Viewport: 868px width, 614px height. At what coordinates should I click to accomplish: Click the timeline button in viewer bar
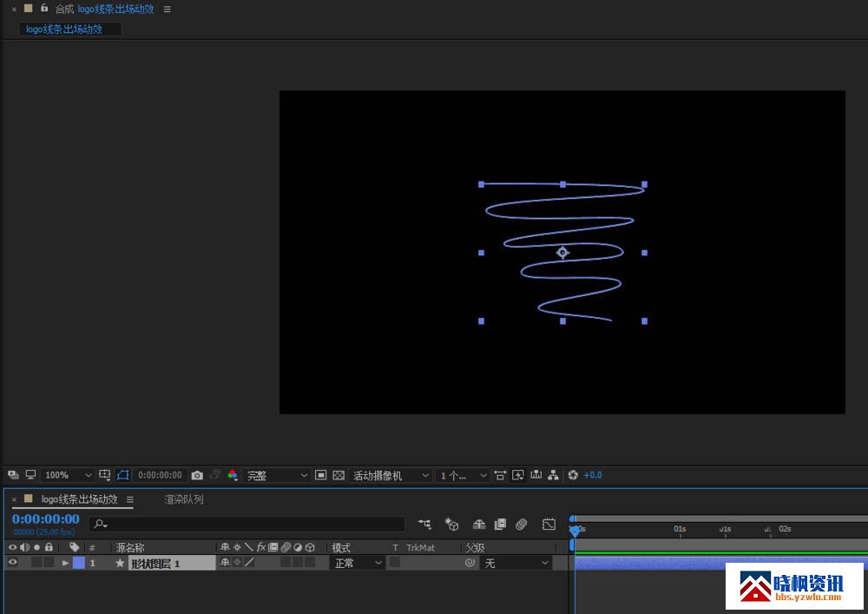(x=536, y=475)
